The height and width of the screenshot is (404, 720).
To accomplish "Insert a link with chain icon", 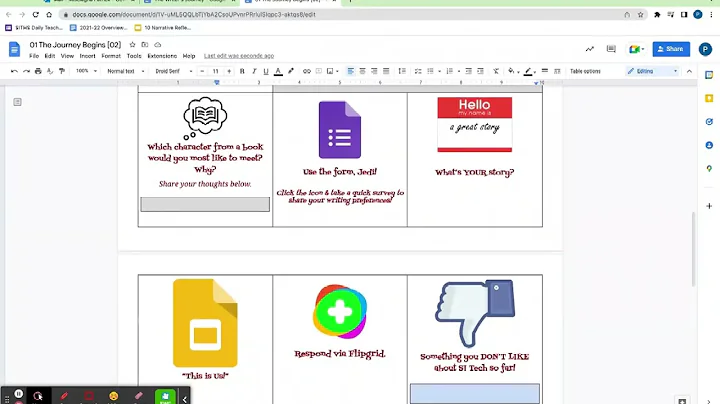I will (306, 71).
